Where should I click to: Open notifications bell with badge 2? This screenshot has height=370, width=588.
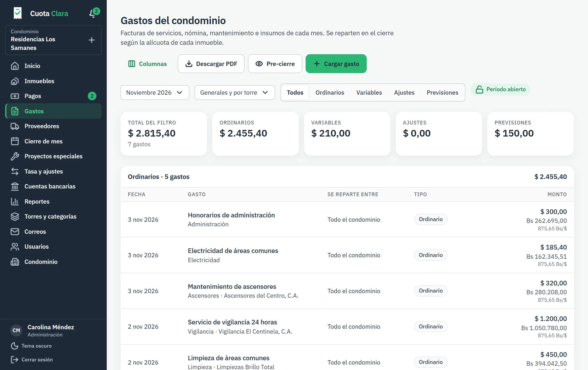pos(94,13)
